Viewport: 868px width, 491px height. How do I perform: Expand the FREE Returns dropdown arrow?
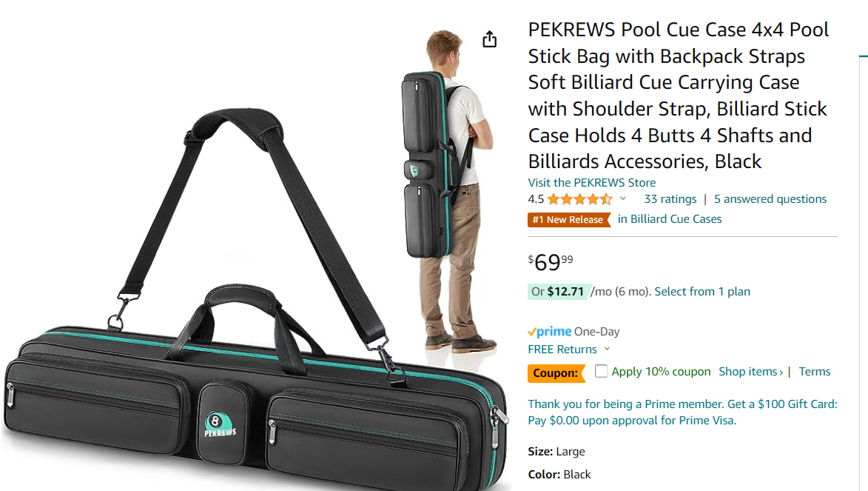click(x=607, y=349)
